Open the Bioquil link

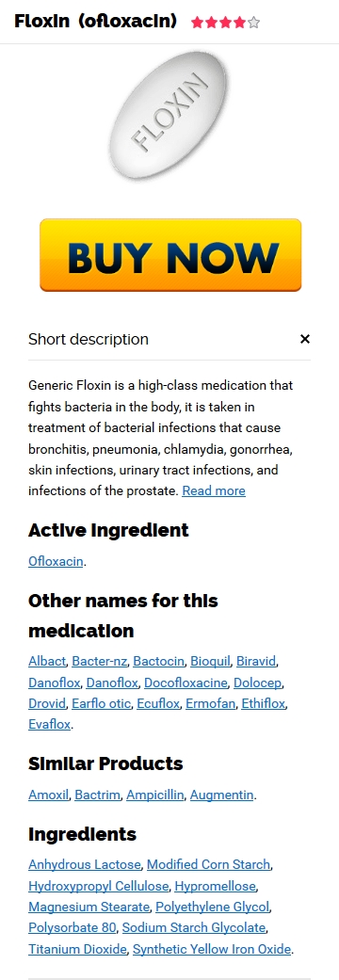[x=211, y=661]
